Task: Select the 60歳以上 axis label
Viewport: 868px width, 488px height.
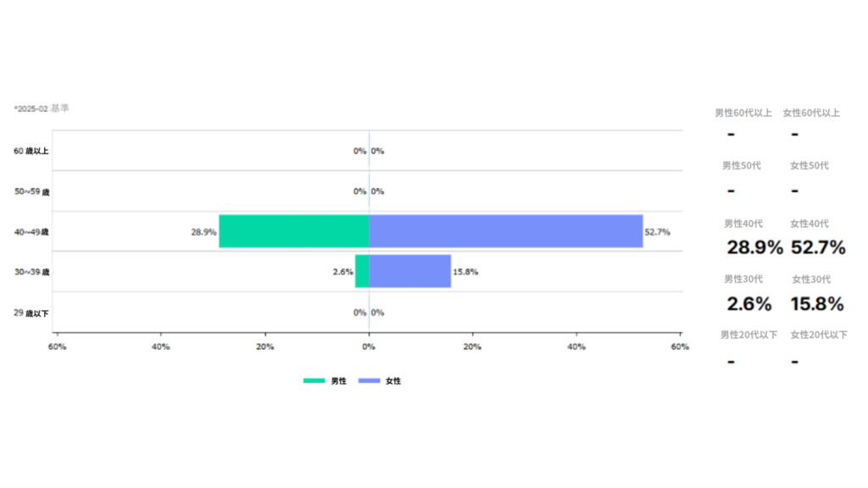Action: (x=31, y=151)
